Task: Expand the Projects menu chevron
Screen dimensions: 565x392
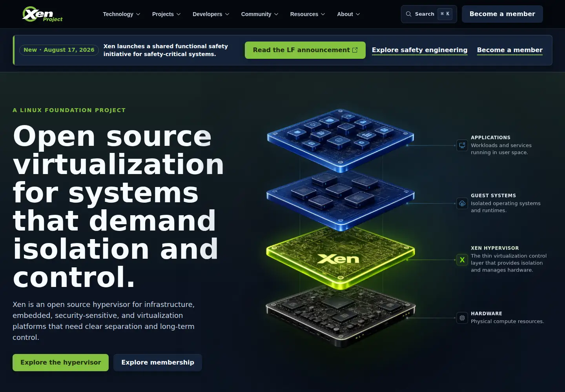Action: [x=179, y=14]
